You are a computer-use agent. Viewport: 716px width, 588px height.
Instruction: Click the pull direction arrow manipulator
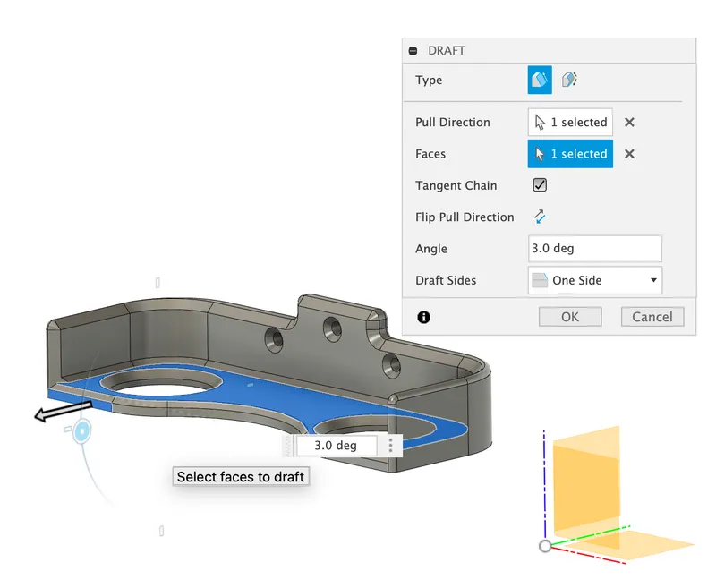63,412
